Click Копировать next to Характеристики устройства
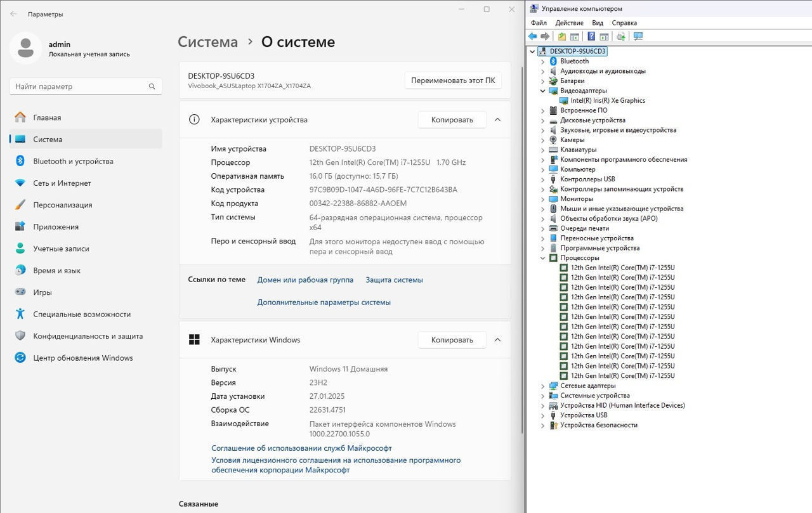Viewport: 812px width, 513px height. click(452, 119)
